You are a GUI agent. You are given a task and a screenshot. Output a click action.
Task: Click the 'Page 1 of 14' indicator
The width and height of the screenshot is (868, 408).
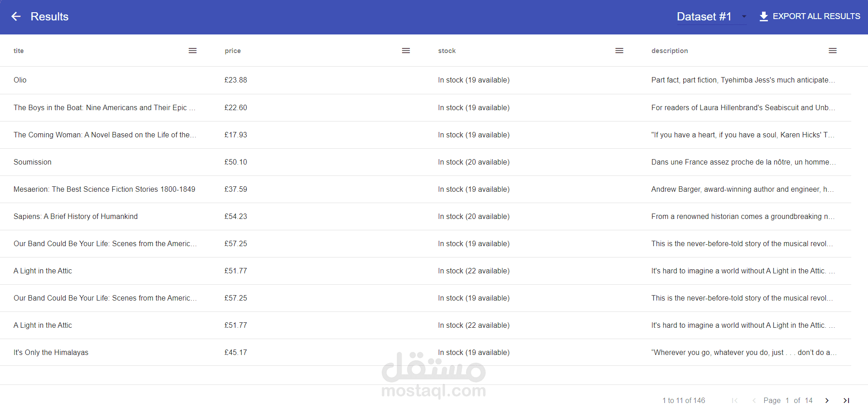[x=788, y=400]
